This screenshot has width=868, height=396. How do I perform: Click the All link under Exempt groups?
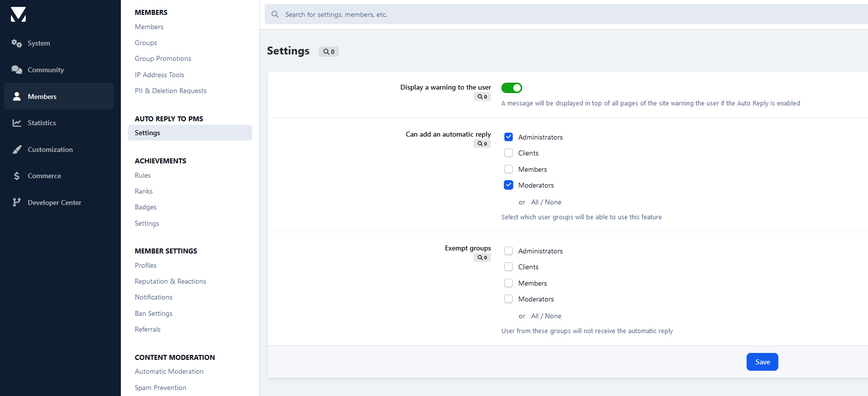[x=535, y=316]
